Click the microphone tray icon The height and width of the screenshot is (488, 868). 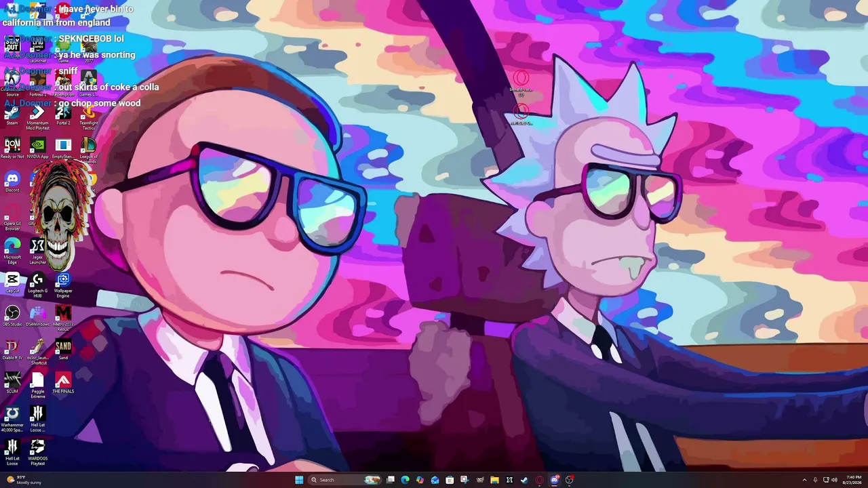[815, 480]
